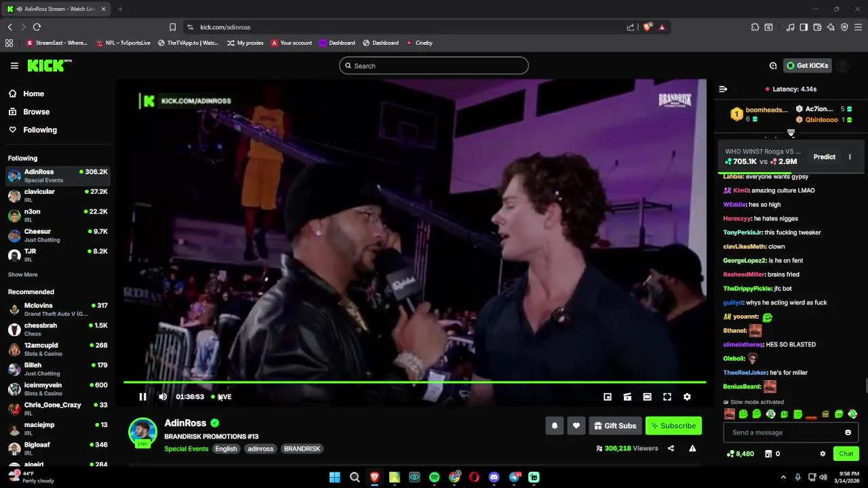Open Cheesur channel from sidebar
This screenshot has height=488, width=868.
pos(58,235)
